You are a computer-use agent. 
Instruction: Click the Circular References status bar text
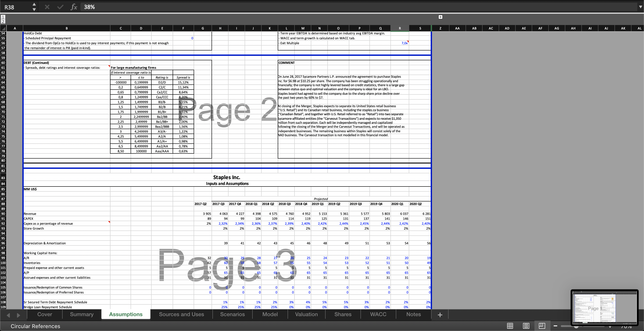36,326
